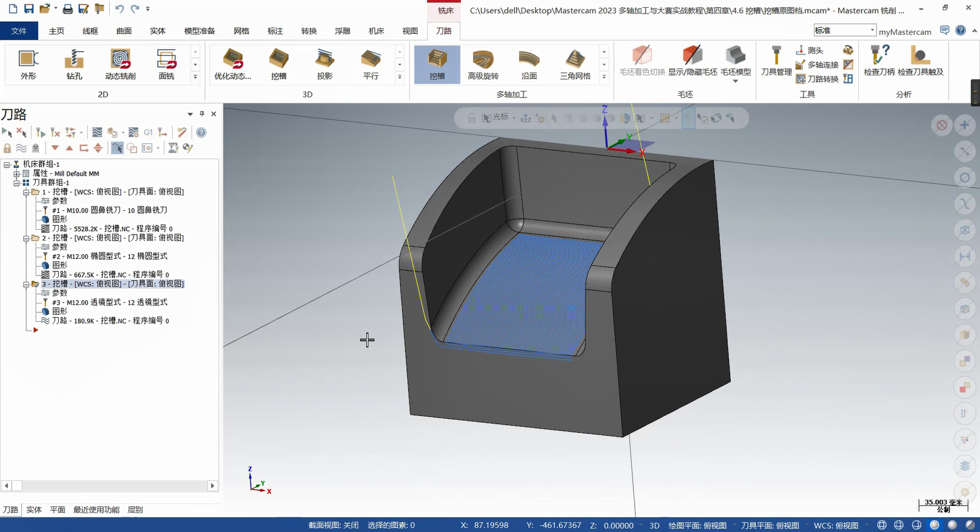The image size is (980, 532).
Task: Click the 钻孔 drill toolpath icon
Action: tap(74, 64)
